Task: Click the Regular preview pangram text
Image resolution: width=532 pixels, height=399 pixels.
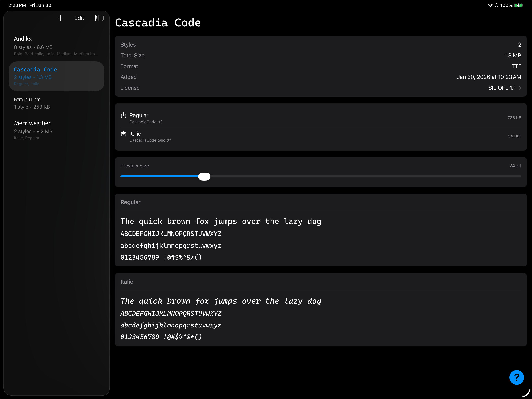Action: pyautogui.click(x=221, y=221)
